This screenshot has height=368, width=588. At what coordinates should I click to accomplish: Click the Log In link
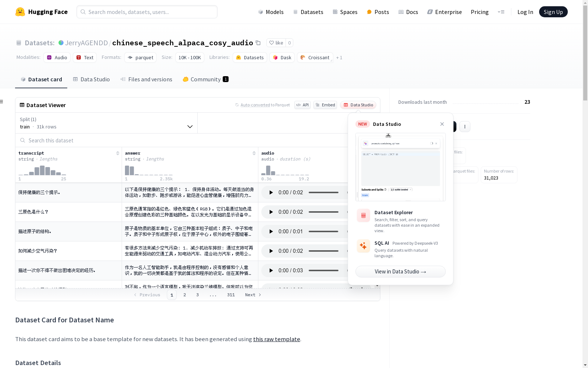click(x=525, y=12)
